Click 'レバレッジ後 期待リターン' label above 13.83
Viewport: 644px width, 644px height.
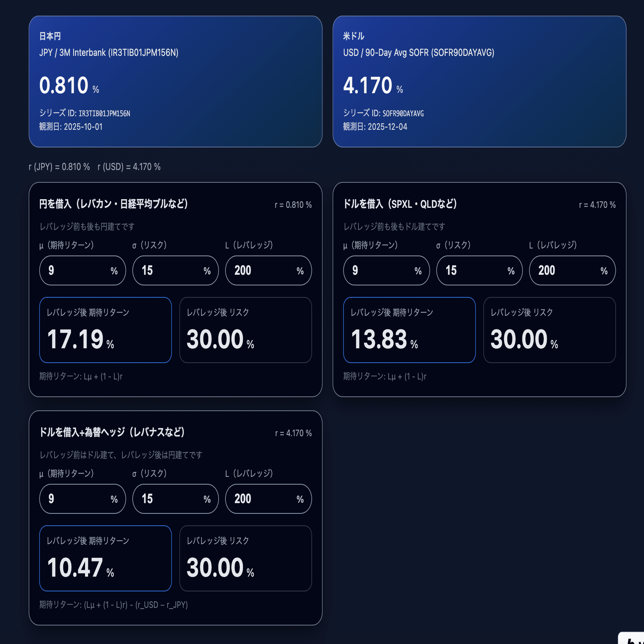tap(392, 313)
